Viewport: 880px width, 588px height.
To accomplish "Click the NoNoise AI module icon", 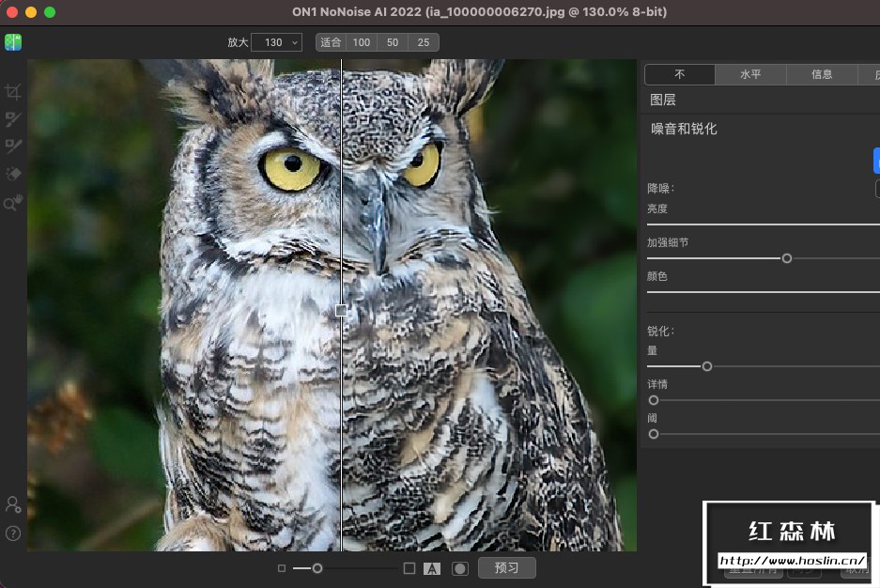I will (x=13, y=42).
